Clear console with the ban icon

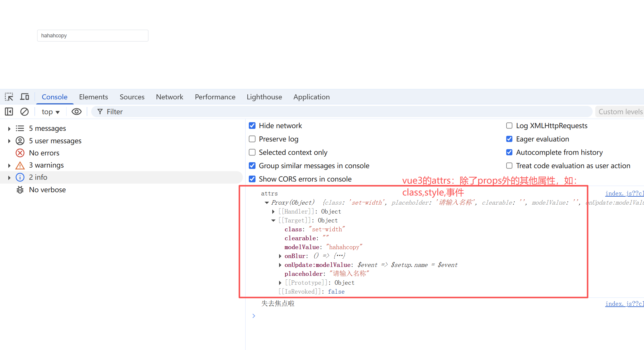(x=24, y=112)
